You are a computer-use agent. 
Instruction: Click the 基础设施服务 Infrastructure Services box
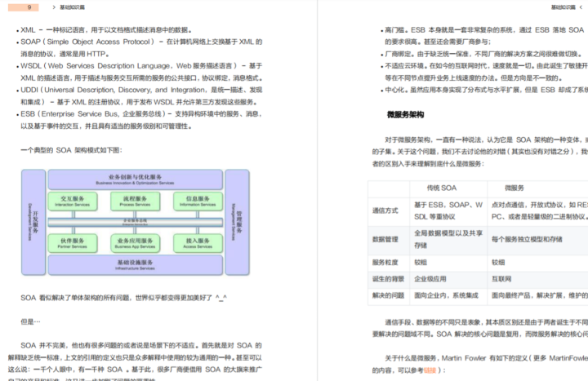pyautogui.click(x=135, y=265)
